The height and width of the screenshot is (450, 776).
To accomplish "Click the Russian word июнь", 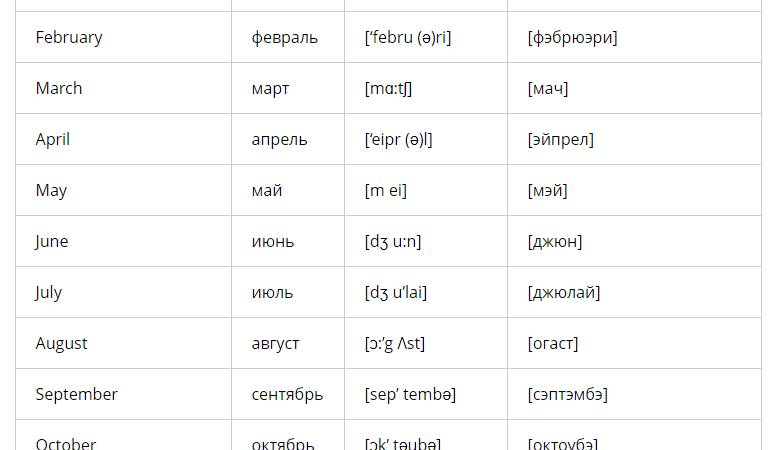I will pyautogui.click(x=273, y=242).
